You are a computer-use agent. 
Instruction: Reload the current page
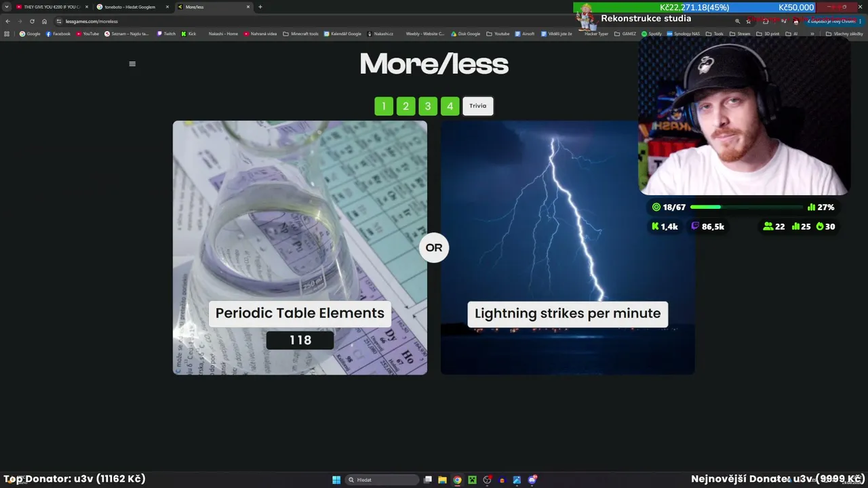point(32,21)
